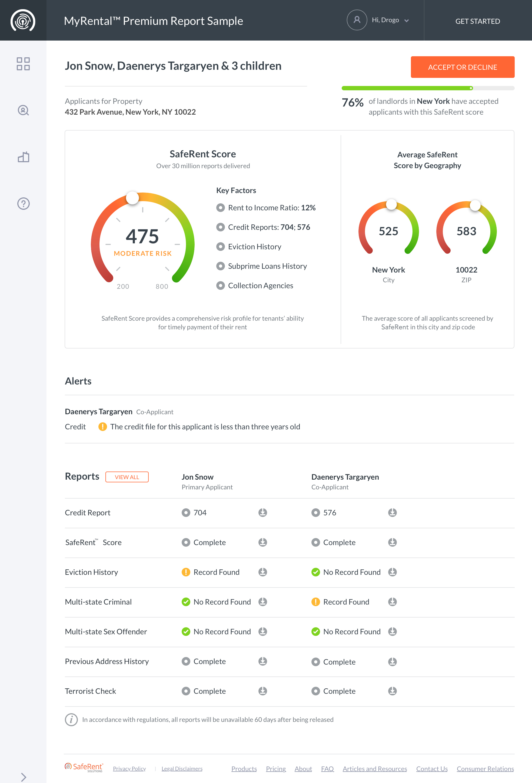Select the applicant search icon in sidebar

click(x=23, y=110)
